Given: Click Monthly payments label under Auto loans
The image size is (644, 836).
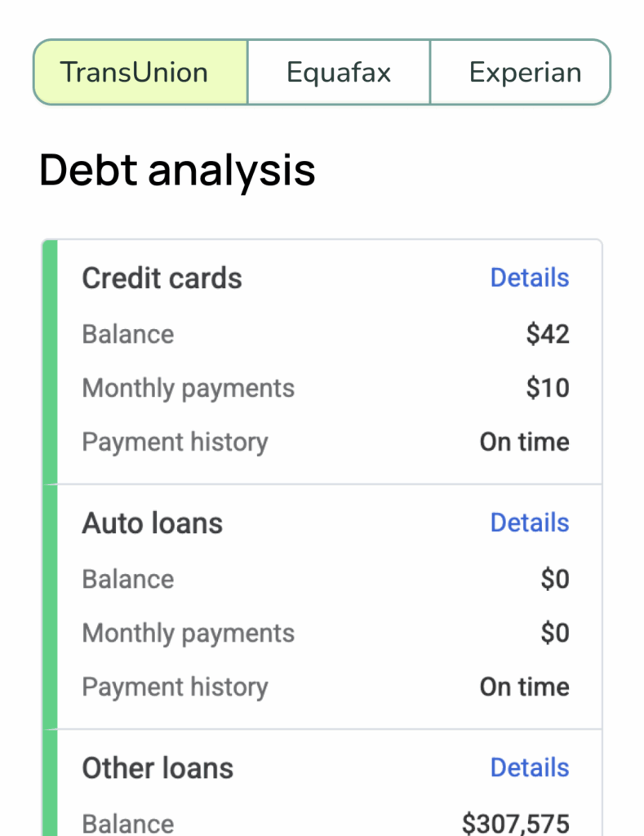Looking at the screenshot, I should point(188,633).
